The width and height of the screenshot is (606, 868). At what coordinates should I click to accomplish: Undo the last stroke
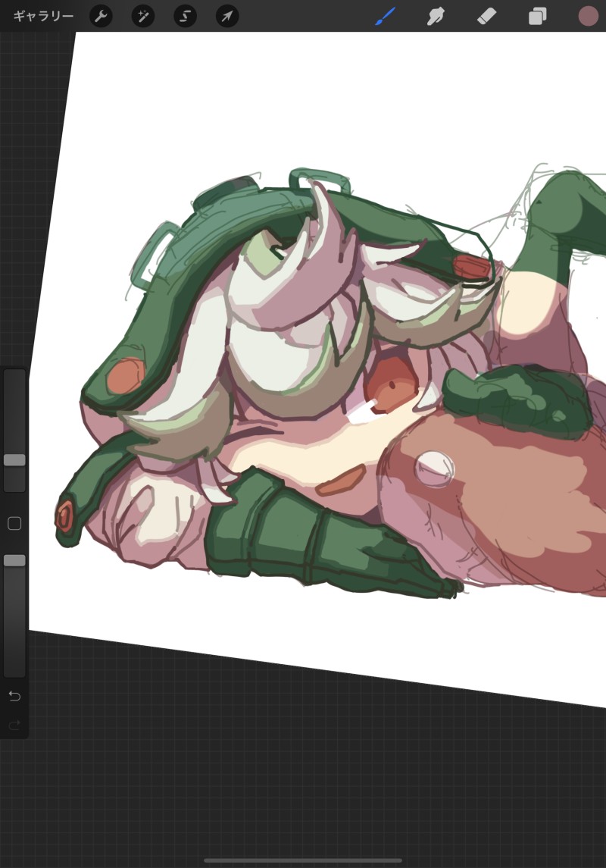coord(14,696)
